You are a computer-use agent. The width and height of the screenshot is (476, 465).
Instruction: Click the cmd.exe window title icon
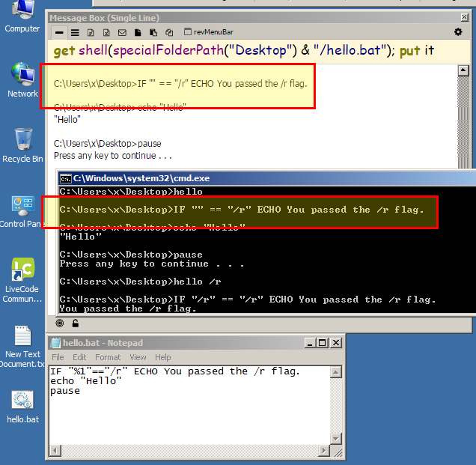65,179
